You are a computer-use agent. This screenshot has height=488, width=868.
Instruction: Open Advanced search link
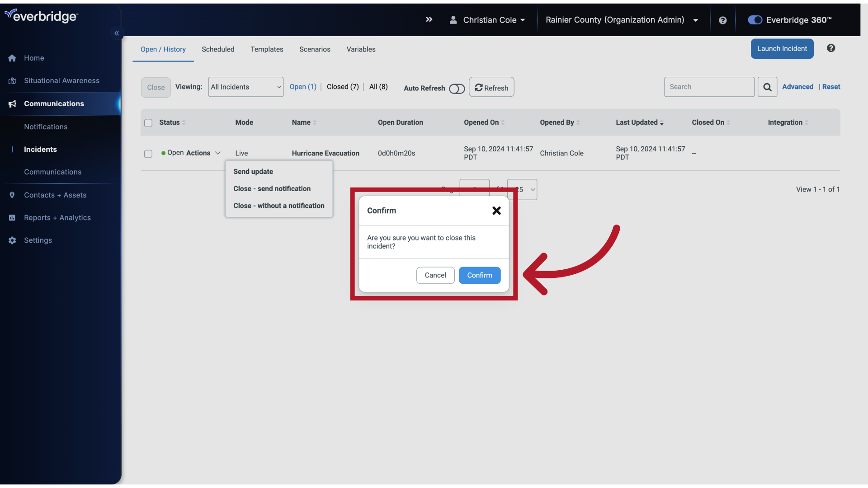click(x=798, y=87)
